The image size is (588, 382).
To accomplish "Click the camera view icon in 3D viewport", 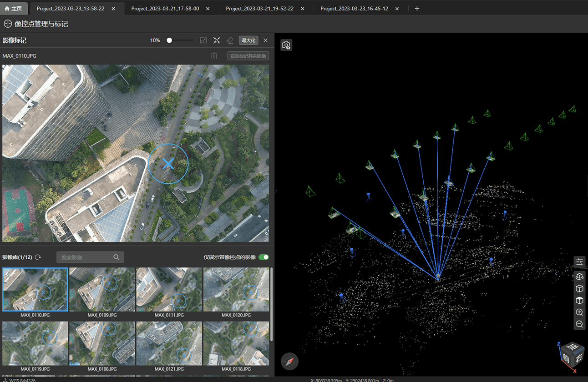I will pos(286,45).
